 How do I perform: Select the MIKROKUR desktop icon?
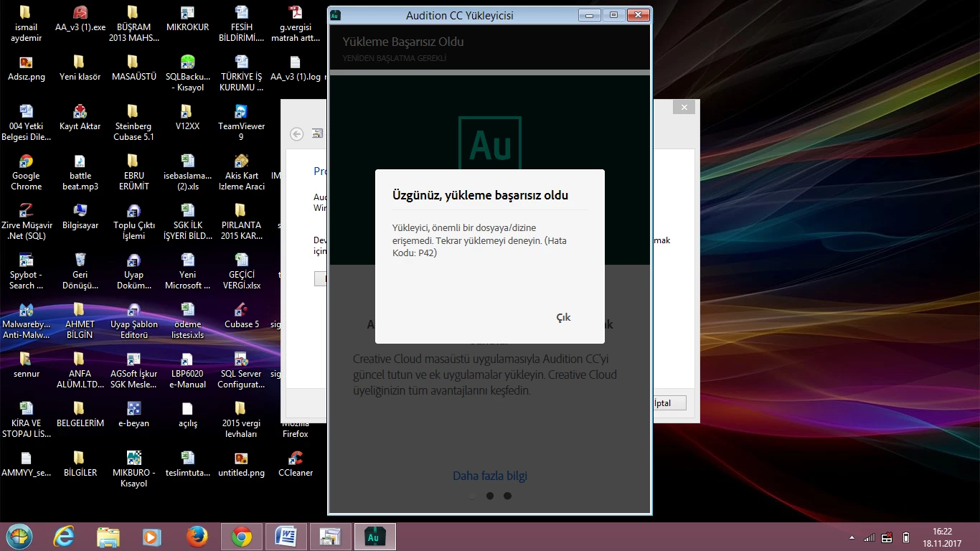click(x=187, y=17)
